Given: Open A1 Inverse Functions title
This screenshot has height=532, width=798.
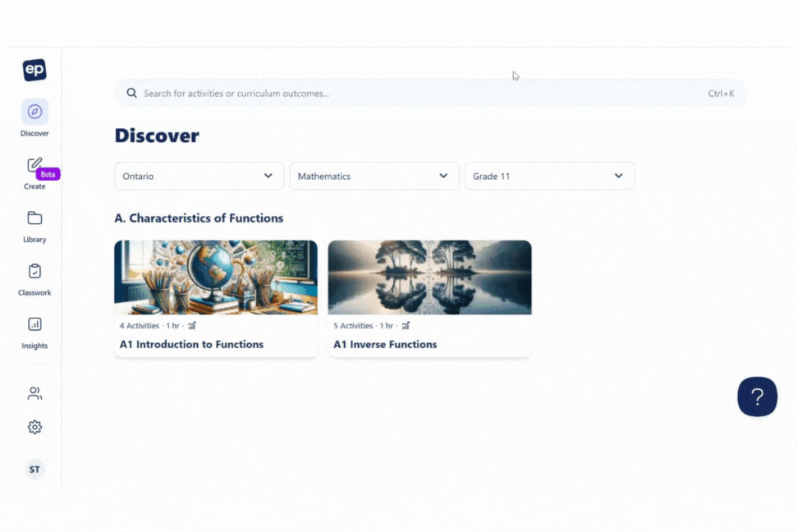Looking at the screenshot, I should (385, 345).
